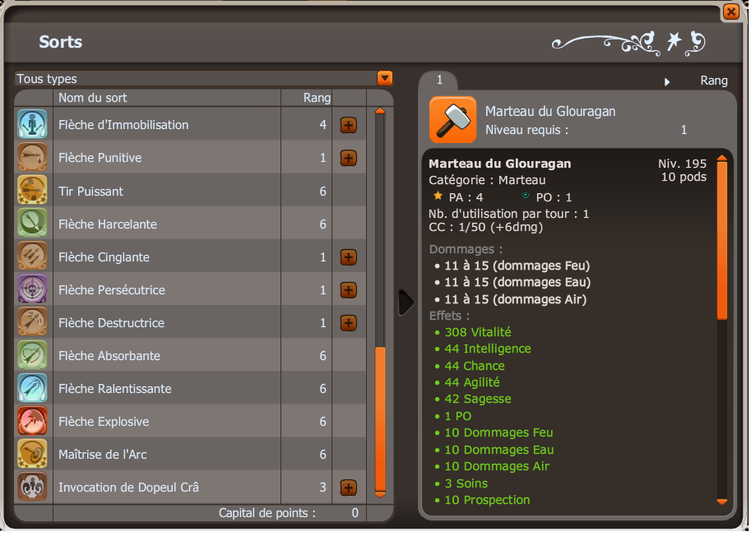Click the Flèche Punitive spell icon
The height and width of the screenshot is (550, 756).
[x=32, y=157]
